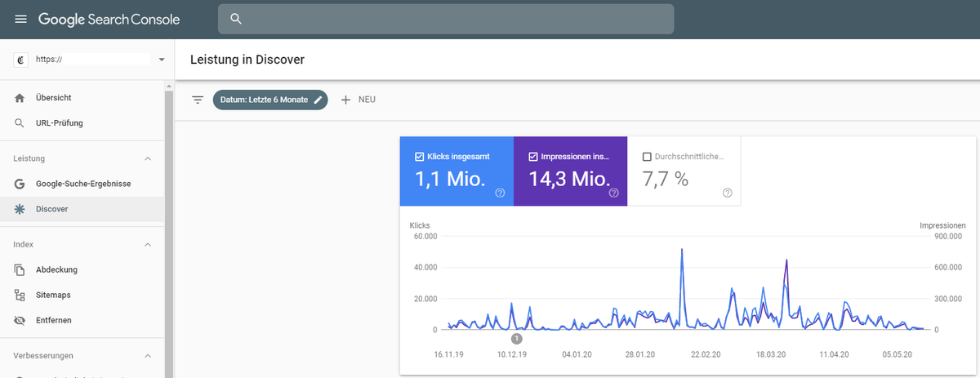Click the Entfernen crossed-eye icon

tap(20, 320)
